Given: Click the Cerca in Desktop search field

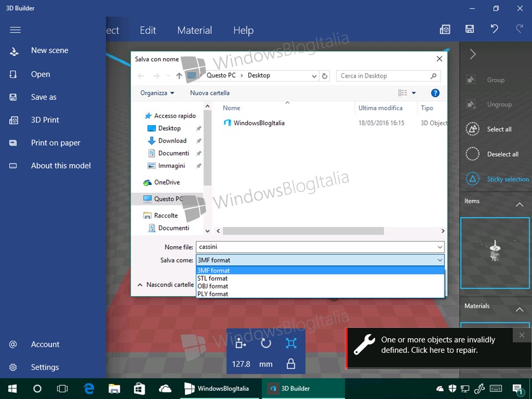Looking at the screenshot, I should tap(388, 76).
